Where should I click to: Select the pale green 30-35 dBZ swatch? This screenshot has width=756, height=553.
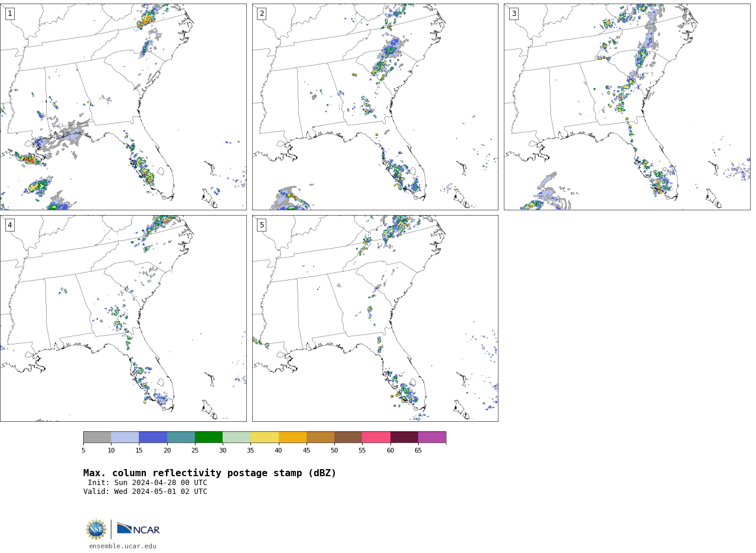[237, 437]
